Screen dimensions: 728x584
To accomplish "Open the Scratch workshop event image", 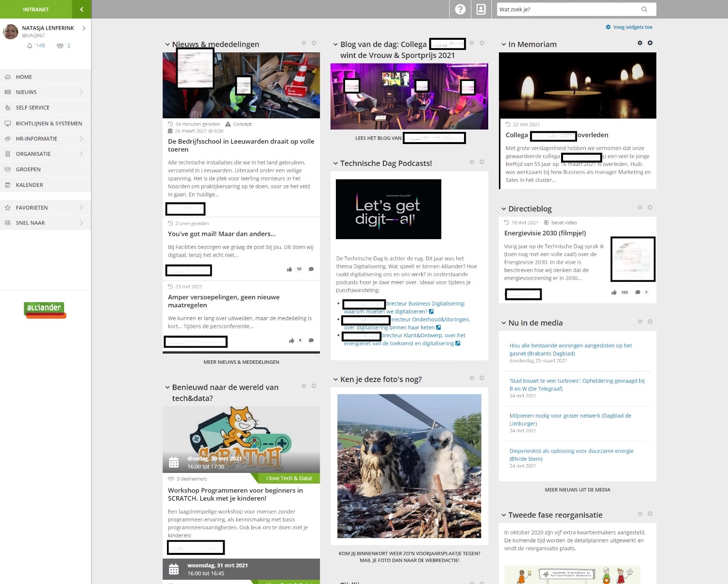I will [241, 439].
